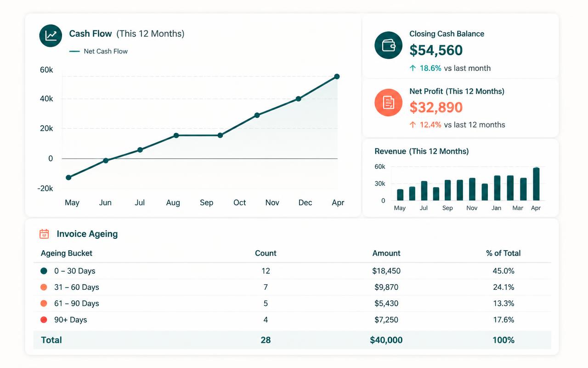Select the "31 – 60 Days" row label
The width and height of the screenshot is (588, 368).
[x=77, y=287]
